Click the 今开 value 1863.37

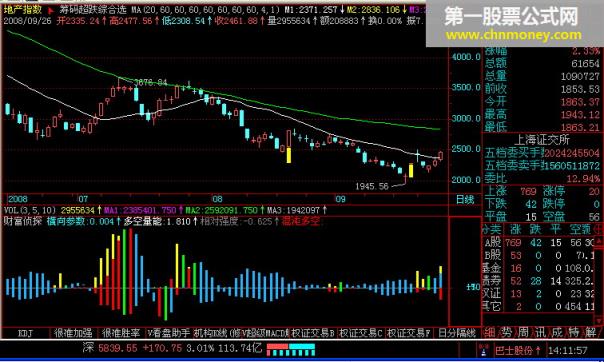[580, 102]
